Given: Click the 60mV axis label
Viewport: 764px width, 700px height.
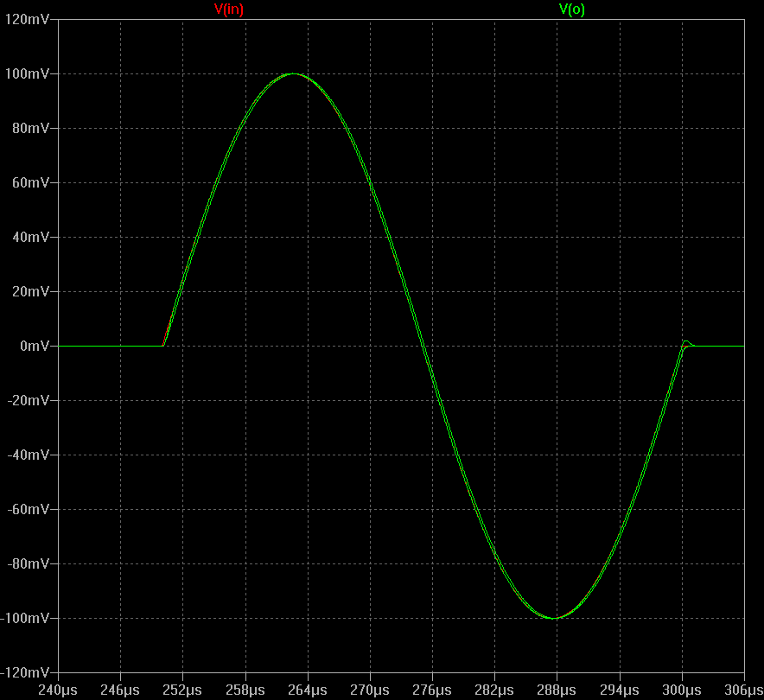Looking at the screenshot, I should click(x=31, y=182).
